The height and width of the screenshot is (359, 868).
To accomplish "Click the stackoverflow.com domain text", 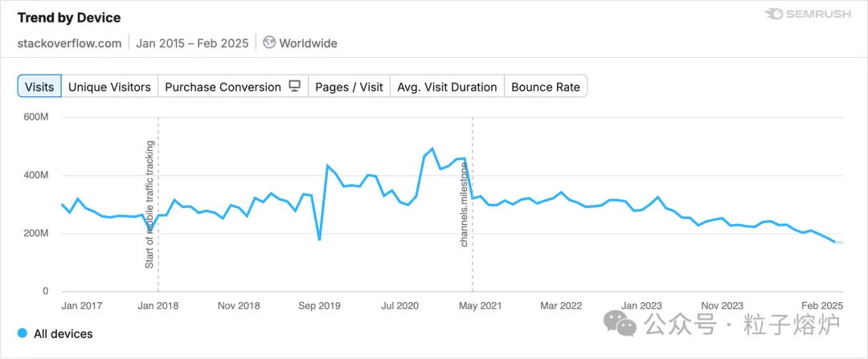I will click(x=69, y=43).
